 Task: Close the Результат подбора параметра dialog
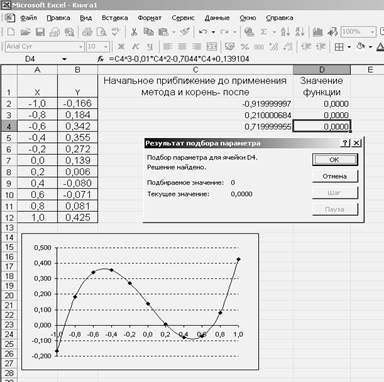click(356, 143)
